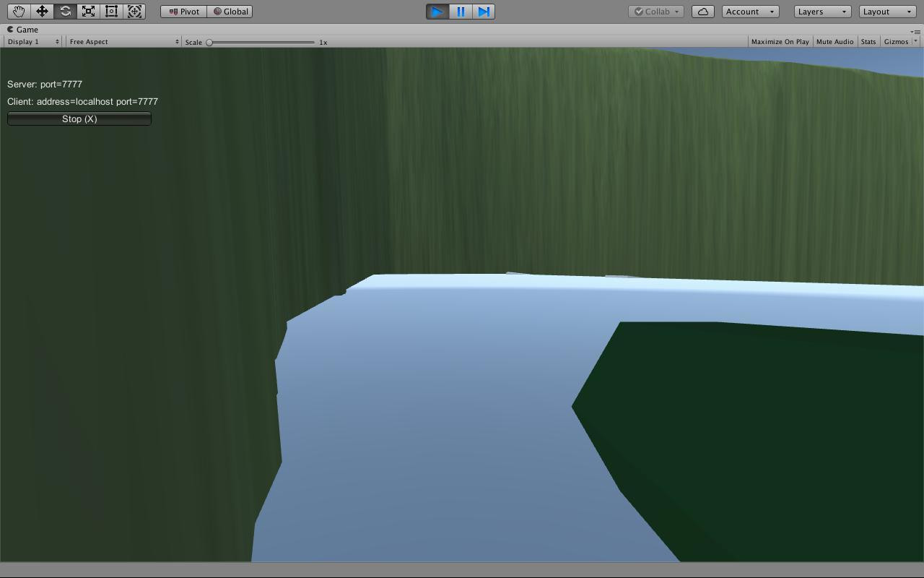Screen dimensions: 924x578
Task: Select the Rect transform tool
Action: [111, 12]
